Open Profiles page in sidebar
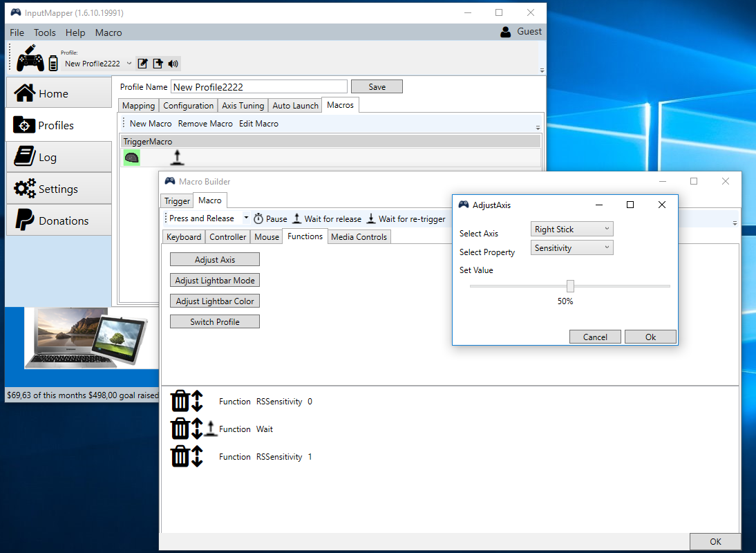 pos(59,125)
